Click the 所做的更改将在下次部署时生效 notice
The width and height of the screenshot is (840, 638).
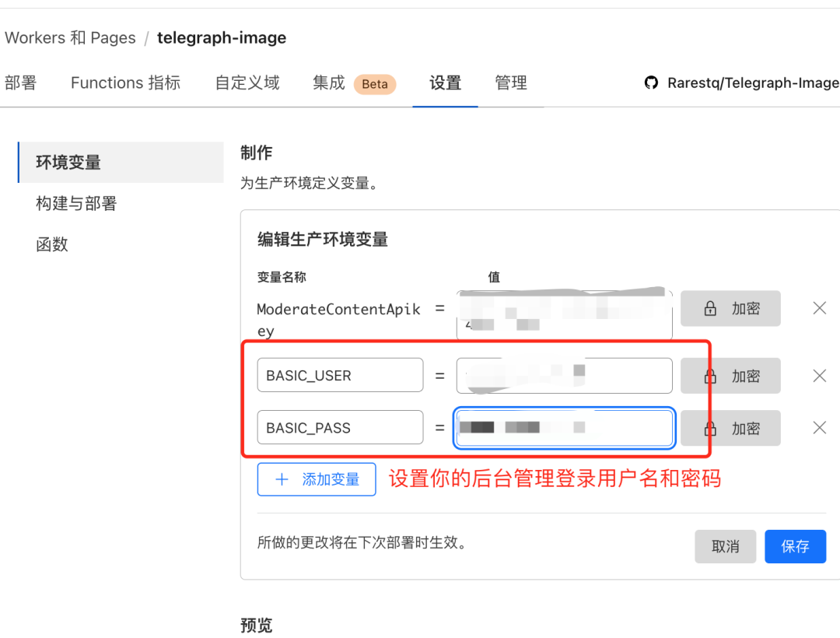coord(362,542)
